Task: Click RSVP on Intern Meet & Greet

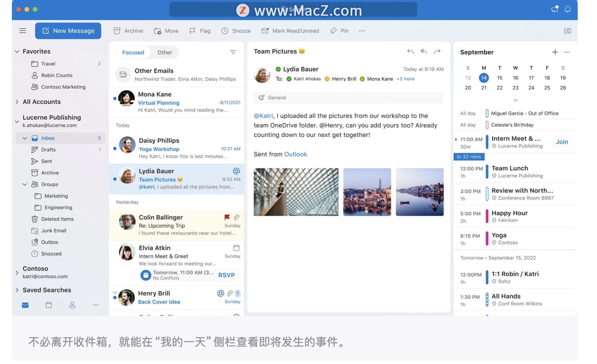Action: pos(227,275)
